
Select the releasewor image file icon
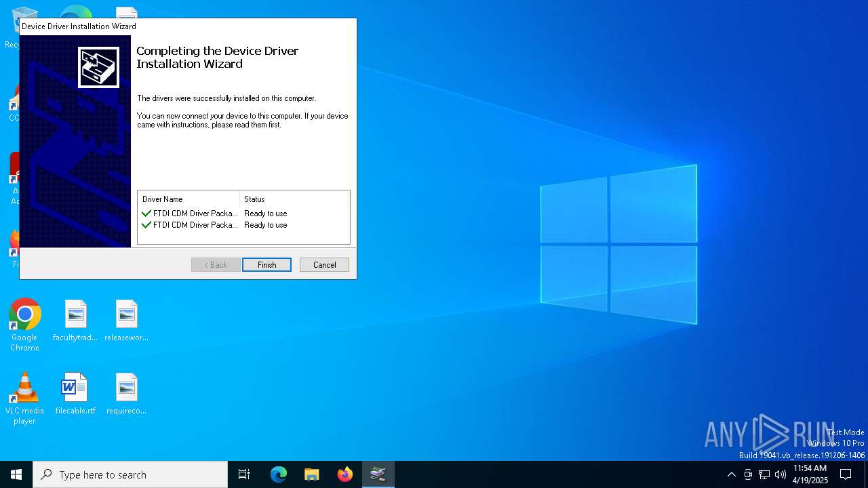click(126, 321)
